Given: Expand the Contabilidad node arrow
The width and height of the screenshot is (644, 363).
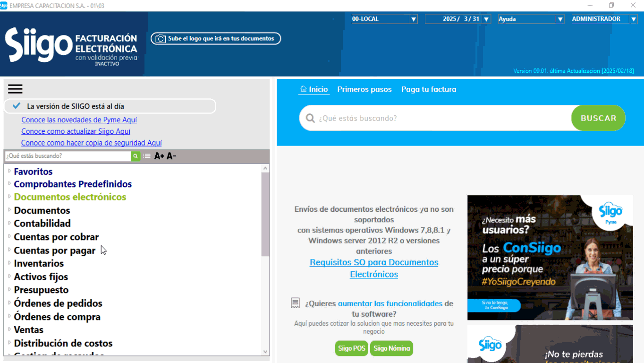Looking at the screenshot, I should tap(9, 223).
